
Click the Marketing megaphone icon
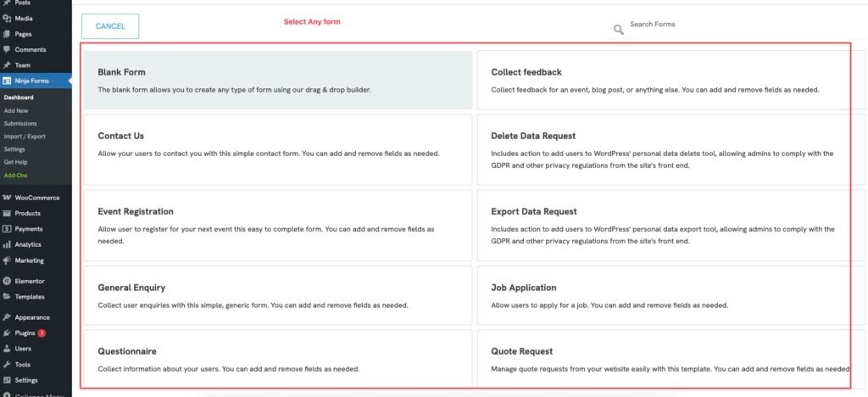coord(7,260)
